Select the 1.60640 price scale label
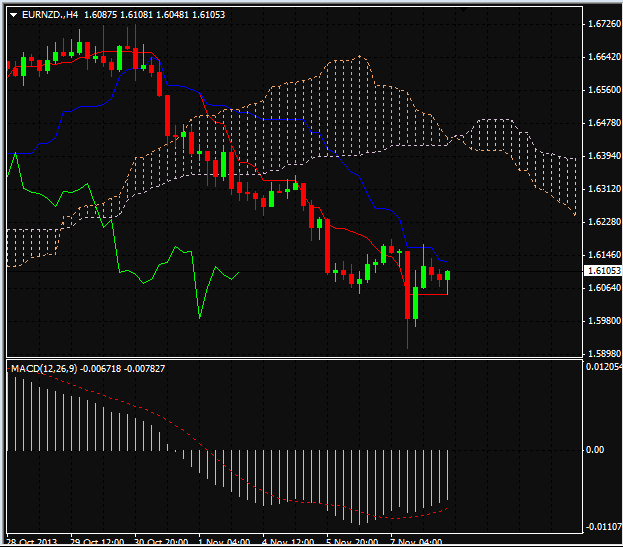 [604, 288]
